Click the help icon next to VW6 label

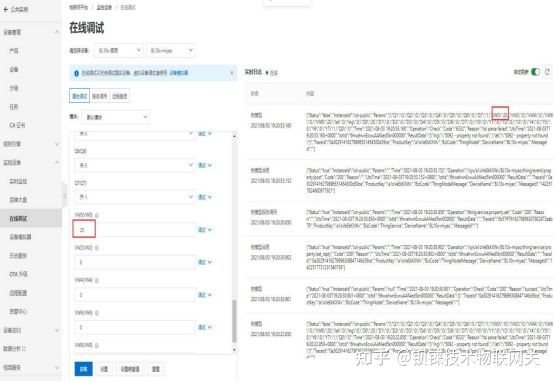coord(97,313)
